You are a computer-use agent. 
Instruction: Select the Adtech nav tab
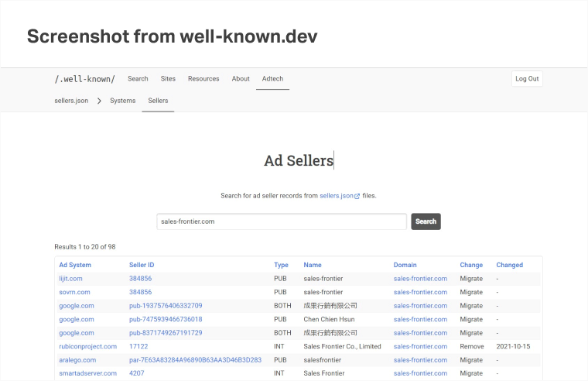tap(272, 79)
